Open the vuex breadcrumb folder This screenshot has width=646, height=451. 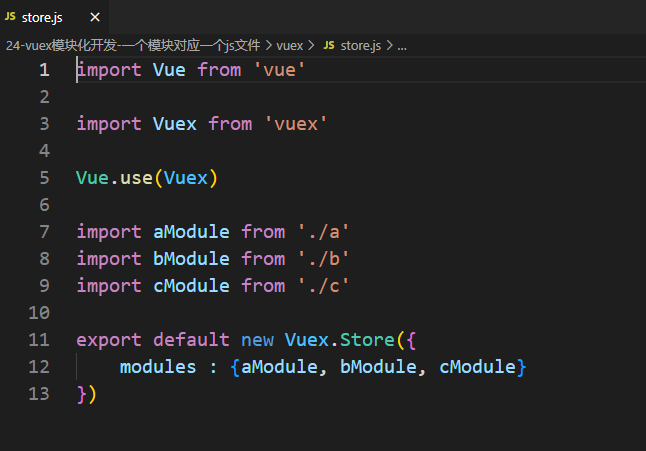click(x=290, y=45)
